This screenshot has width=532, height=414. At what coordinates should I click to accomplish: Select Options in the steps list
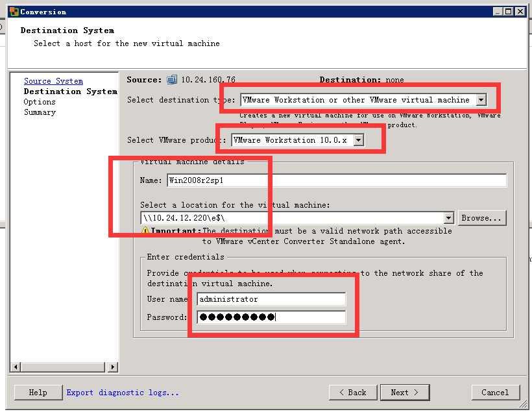(40, 102)
